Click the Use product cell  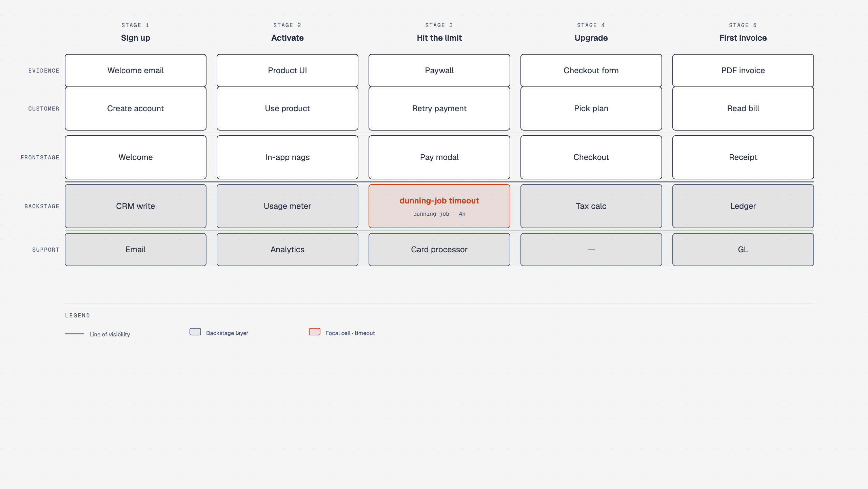point(288,109)
